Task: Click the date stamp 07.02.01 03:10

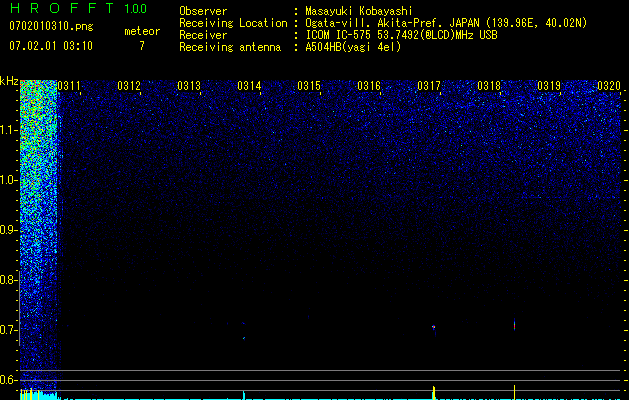Action: (51, 46)
